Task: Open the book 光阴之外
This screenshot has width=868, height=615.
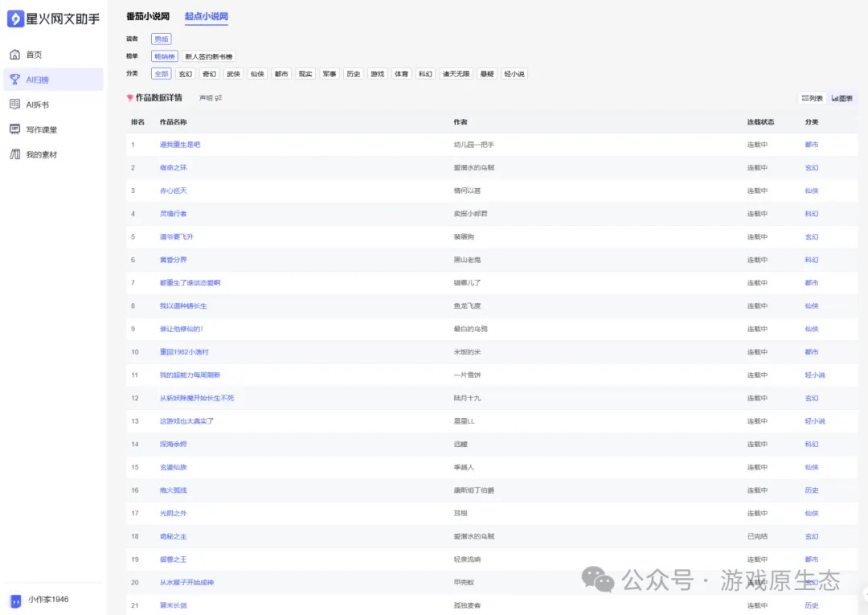Action: (174, 514)
